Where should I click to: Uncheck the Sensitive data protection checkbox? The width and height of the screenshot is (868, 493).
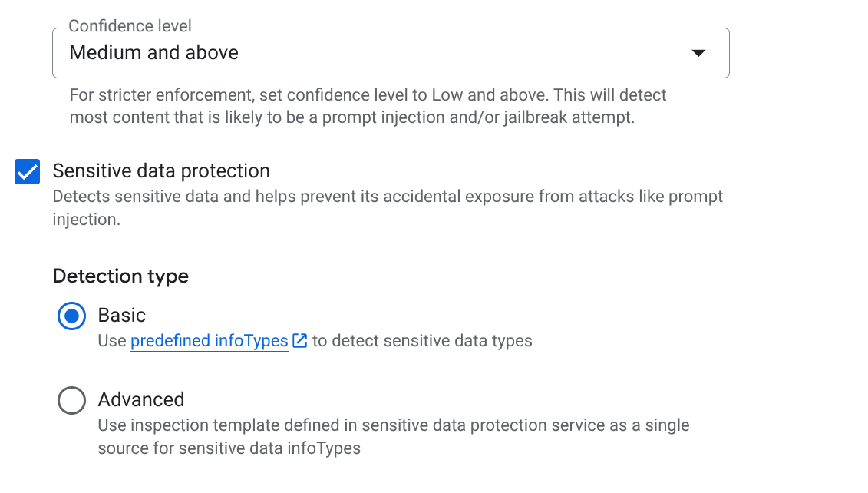tap(28, 172)
